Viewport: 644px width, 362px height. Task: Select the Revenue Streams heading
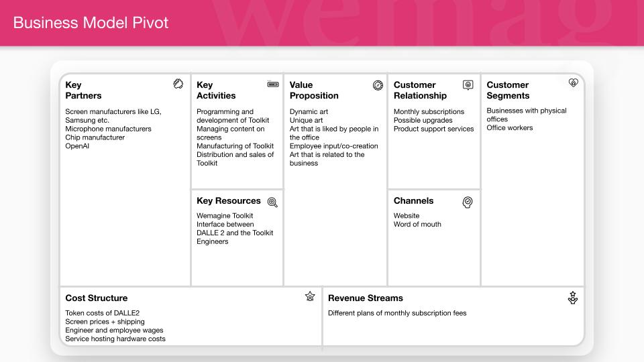pyautogui.click(x=366, y=298)
